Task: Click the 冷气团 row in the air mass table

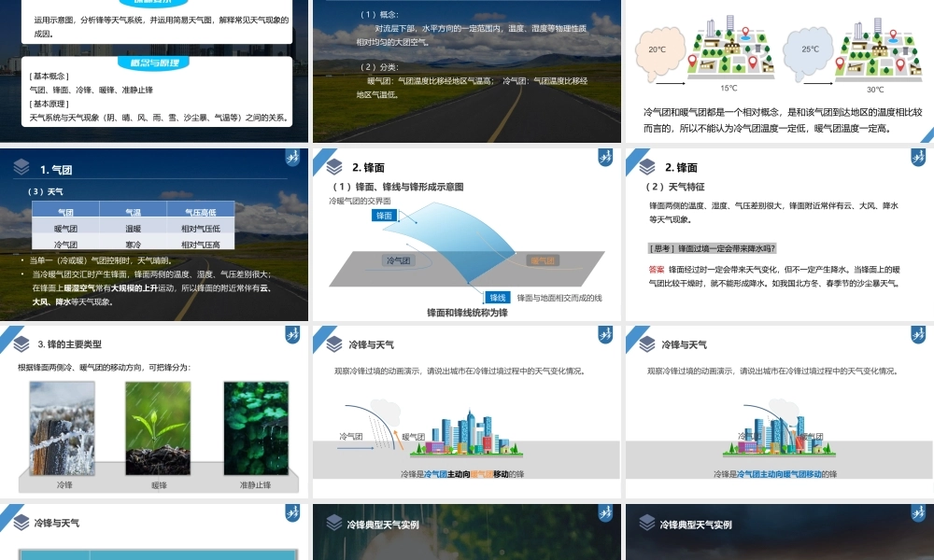Action: click(x=65, y=245)
